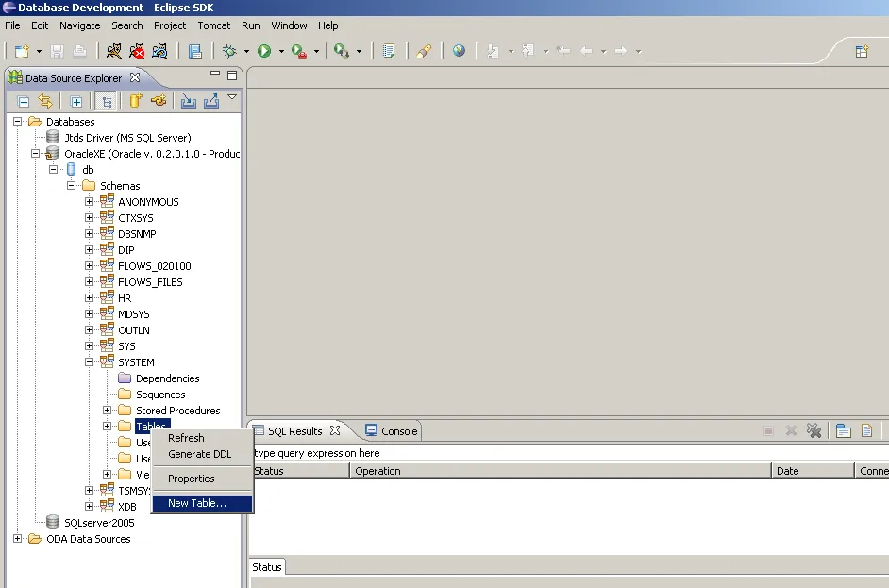Click the Debug bug icon
This screenshot has width=889, height=588.
(x=229, y=51)
